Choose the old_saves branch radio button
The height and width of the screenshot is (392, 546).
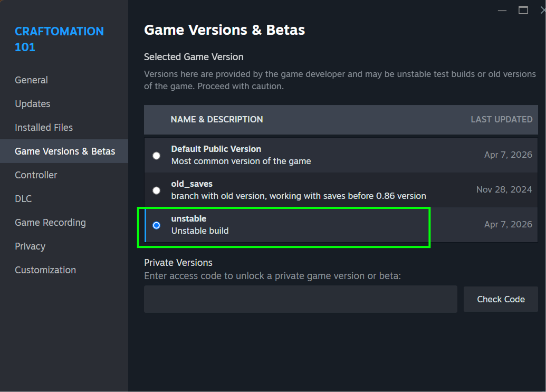pos(157,190)
